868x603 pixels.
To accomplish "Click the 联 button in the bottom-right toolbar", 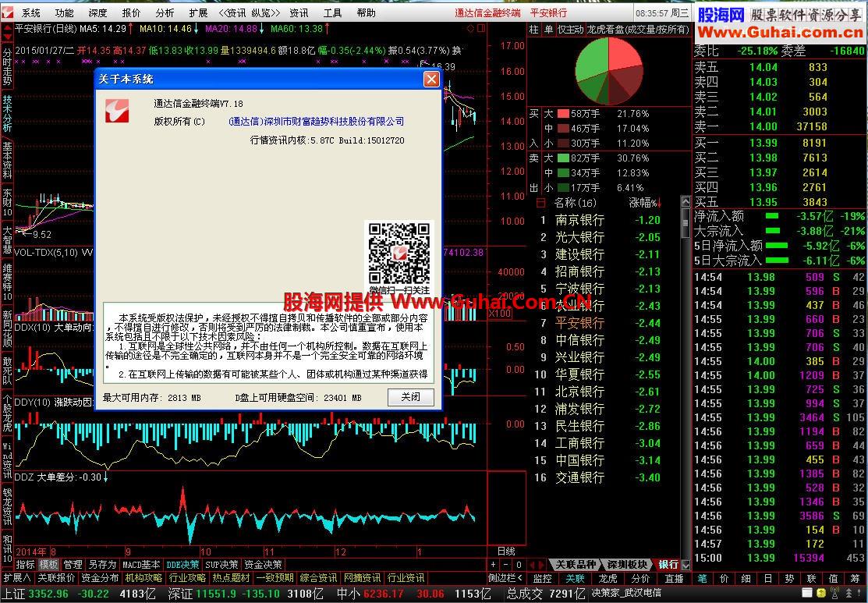I will tap(811, 579).
